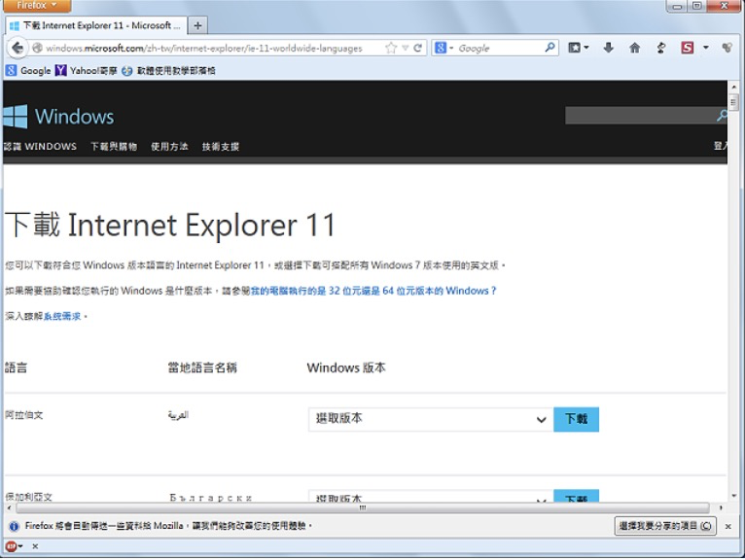Click the red S toolbar icon
Image resolution: width=745 pixels, height=560 pixels.
click(x=687, y=48)
